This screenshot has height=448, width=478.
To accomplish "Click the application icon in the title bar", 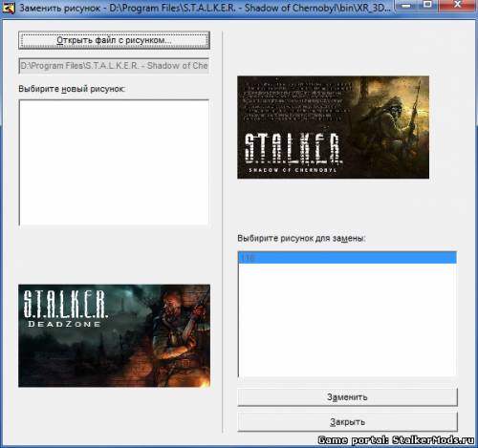I will pos(9,7).
